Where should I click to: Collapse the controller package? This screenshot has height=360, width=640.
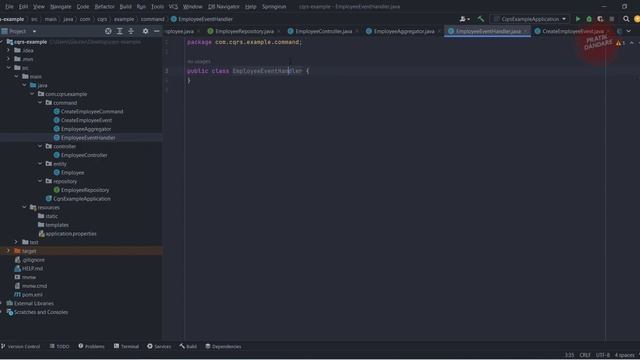40,146
